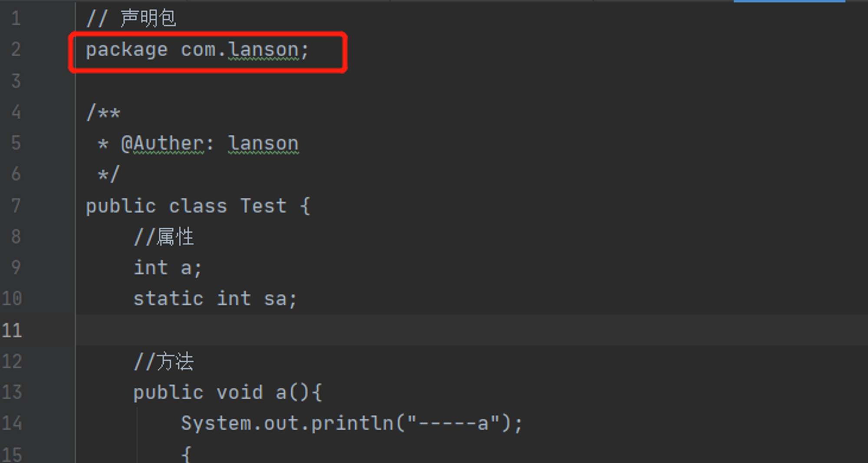This screenshot has width=868, height=463.
Task: Click 'lanson' author name in the comment
Action: coord(263,144)
